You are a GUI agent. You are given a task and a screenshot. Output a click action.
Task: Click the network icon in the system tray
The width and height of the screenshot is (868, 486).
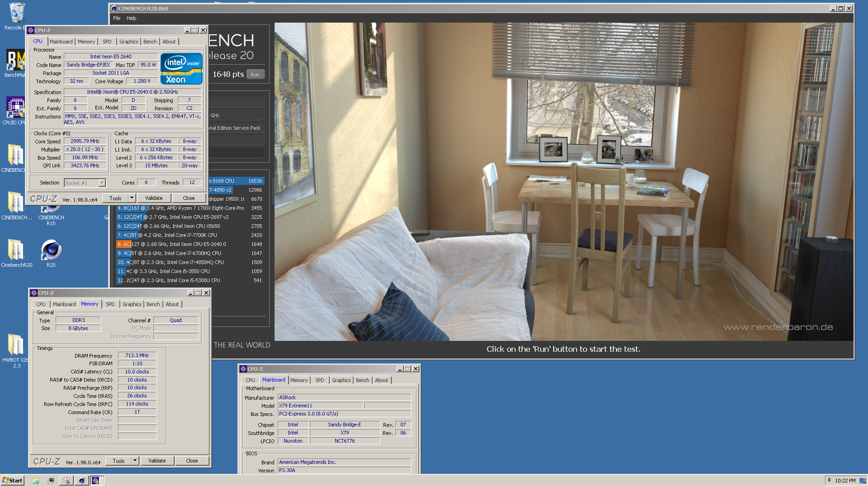pyautogui.click(x=863, y=481)
